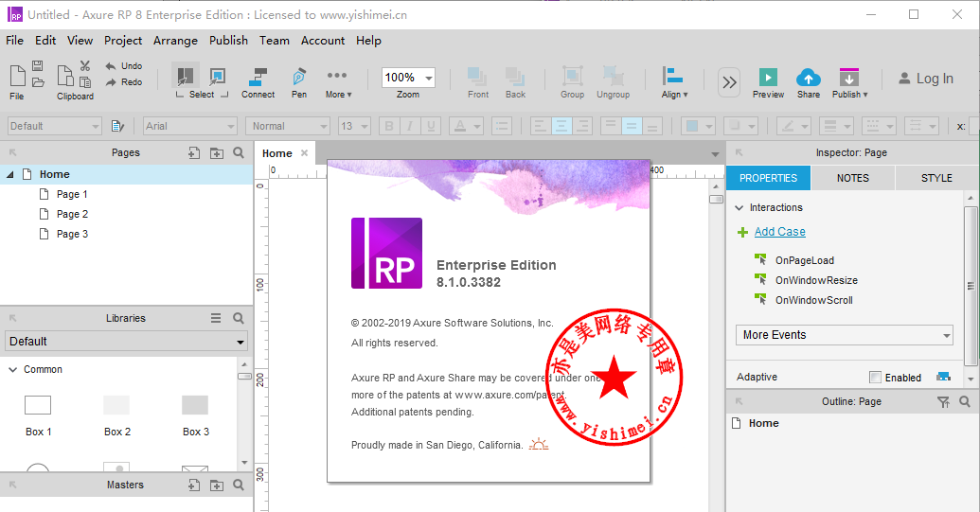The image size is (980, 512).
Task: Switch to the NOTES tab
Action: [x=852, y=178]
